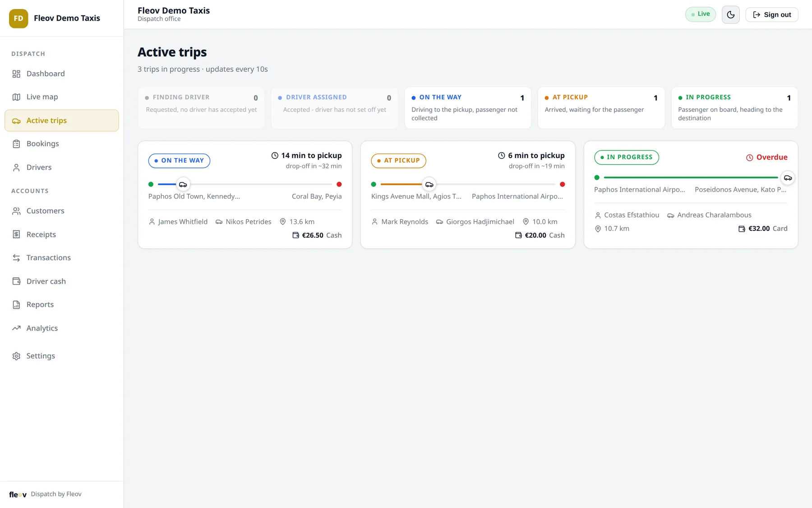Image resolution: width=812 pixels, height=508 pixels.
Task: Click car marker on Kings Avenue Mall progress bar
Action: 429,184
